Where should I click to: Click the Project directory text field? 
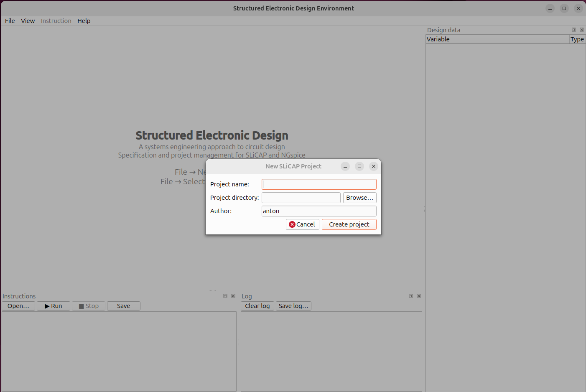click(301, 198)
